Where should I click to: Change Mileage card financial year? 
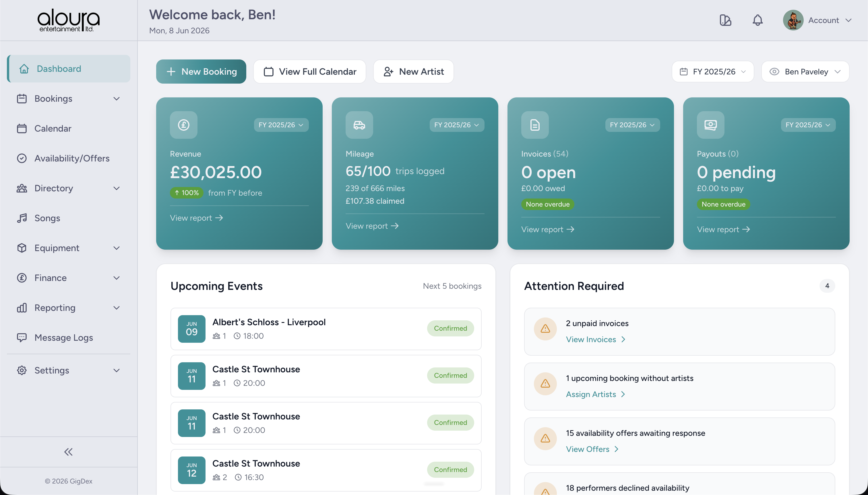coord(457,125)
